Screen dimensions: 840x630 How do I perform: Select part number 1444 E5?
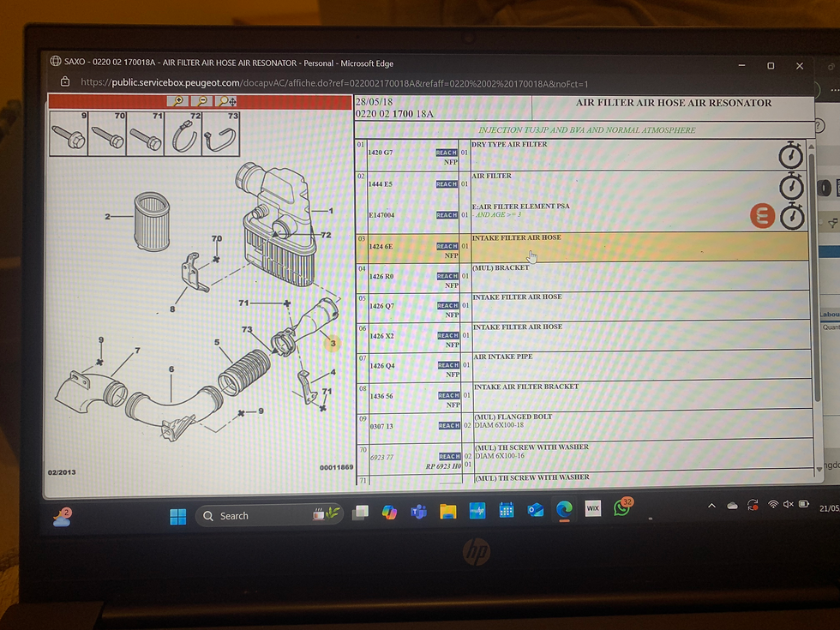(x=381, y=184)
